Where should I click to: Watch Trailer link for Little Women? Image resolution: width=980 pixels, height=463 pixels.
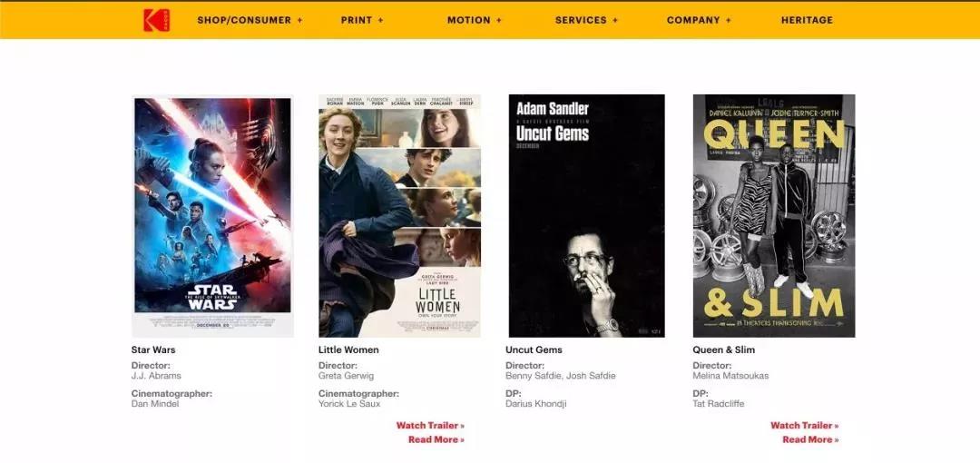(430, 426)
